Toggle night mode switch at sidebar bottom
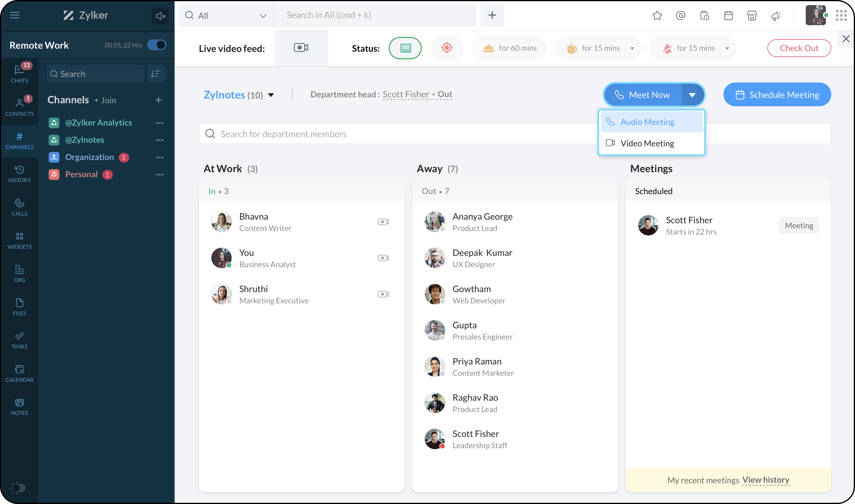855x504 pixels. pyautogui.click(x=18, y=488)
